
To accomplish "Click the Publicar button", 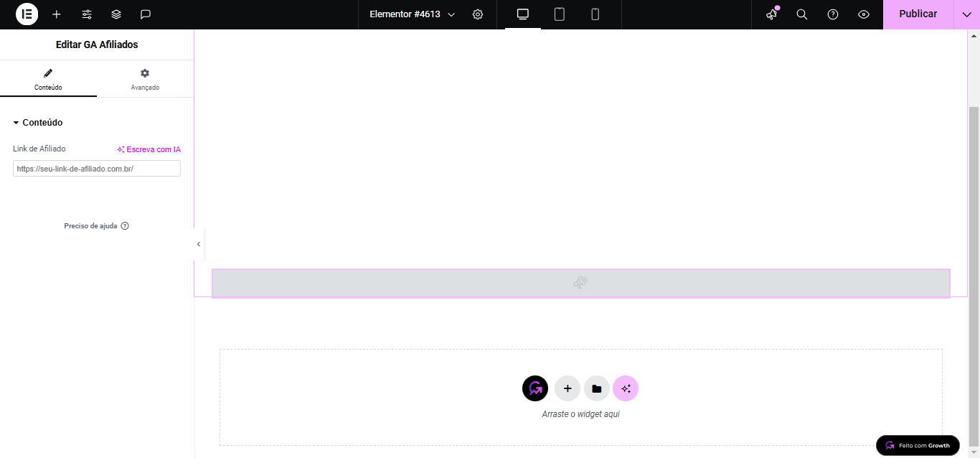I will [x=918, y=14].
